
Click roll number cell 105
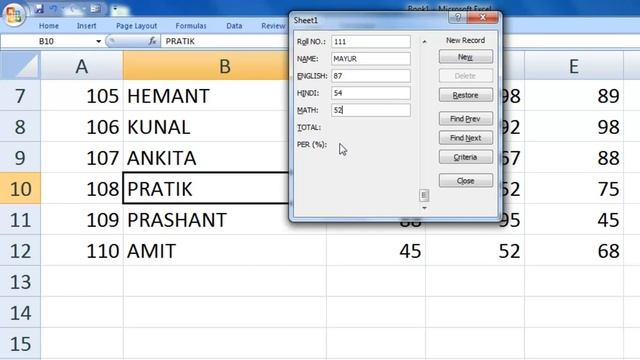[82, 96]
